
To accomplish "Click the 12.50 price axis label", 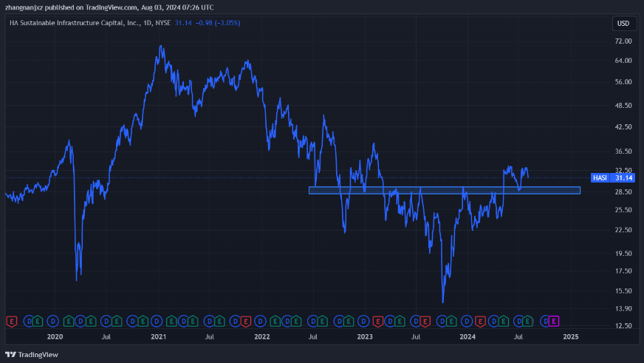I will 623,325.
